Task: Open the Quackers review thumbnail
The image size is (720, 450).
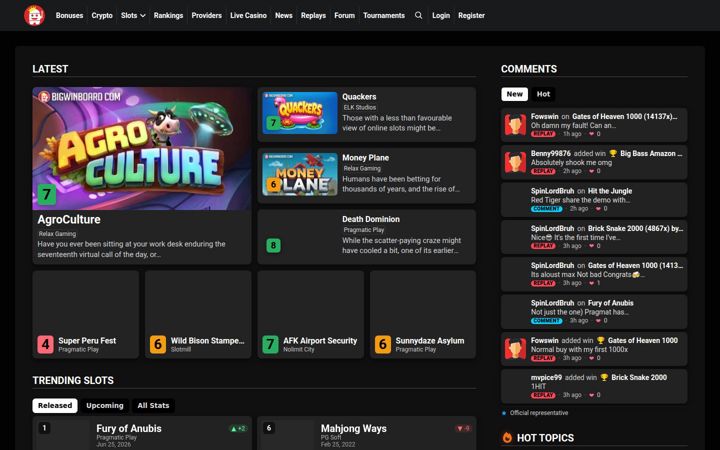Action: pyautogui.click(x=300, y=113)
